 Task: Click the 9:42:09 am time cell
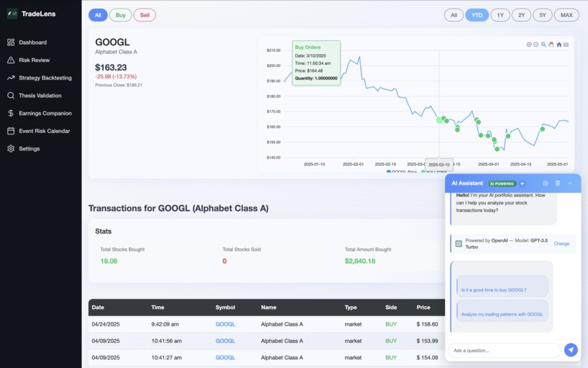tap(165, 324)
